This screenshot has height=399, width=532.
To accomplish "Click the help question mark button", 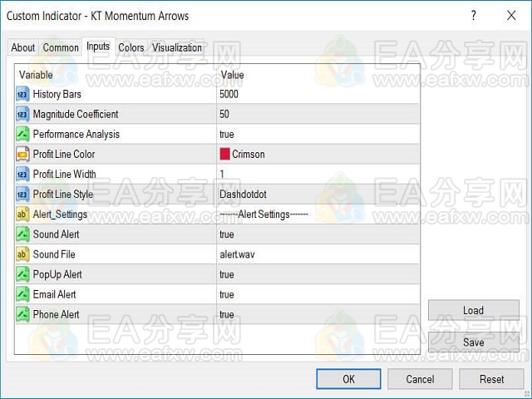I will tap(474, 15).
